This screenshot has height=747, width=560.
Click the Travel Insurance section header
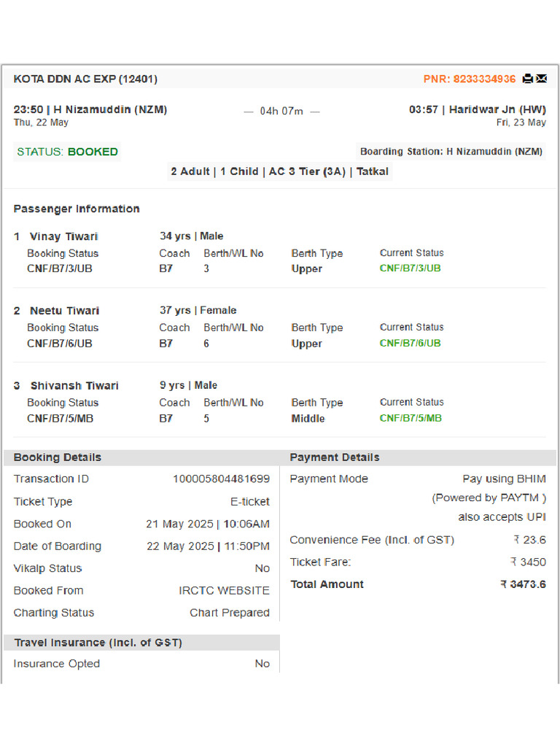point(98,643)
